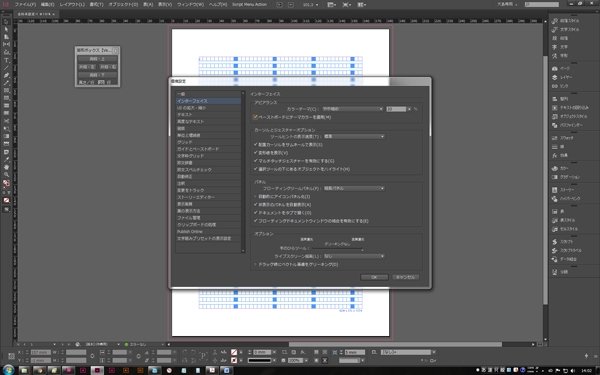Screen dimensions: 600x375
Task: Open the 段落スタイル (Paragraph Styles) panel
Action: click(x=566, y=21)
